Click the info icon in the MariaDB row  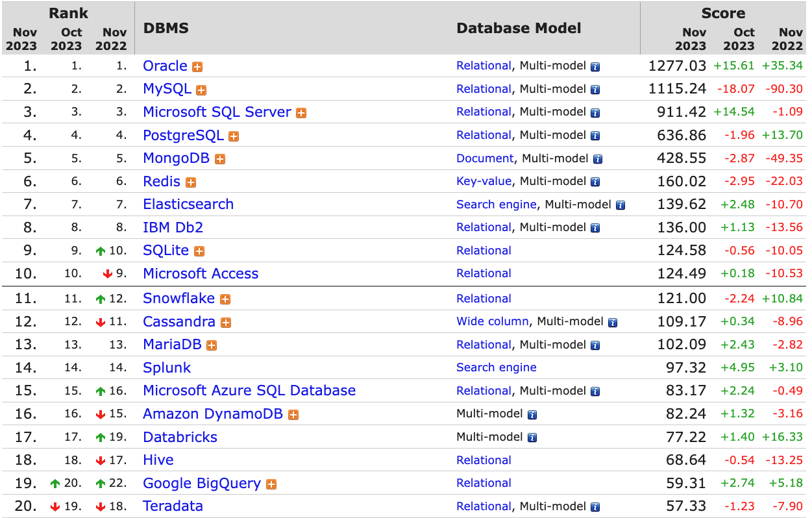[x=595, y=345]
